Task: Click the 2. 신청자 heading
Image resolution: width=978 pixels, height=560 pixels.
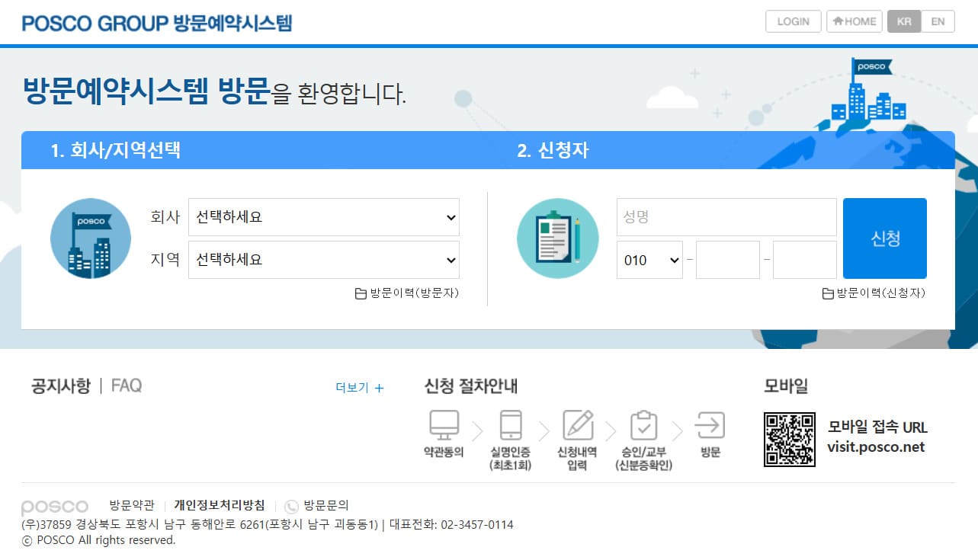Action: point(553,150)
